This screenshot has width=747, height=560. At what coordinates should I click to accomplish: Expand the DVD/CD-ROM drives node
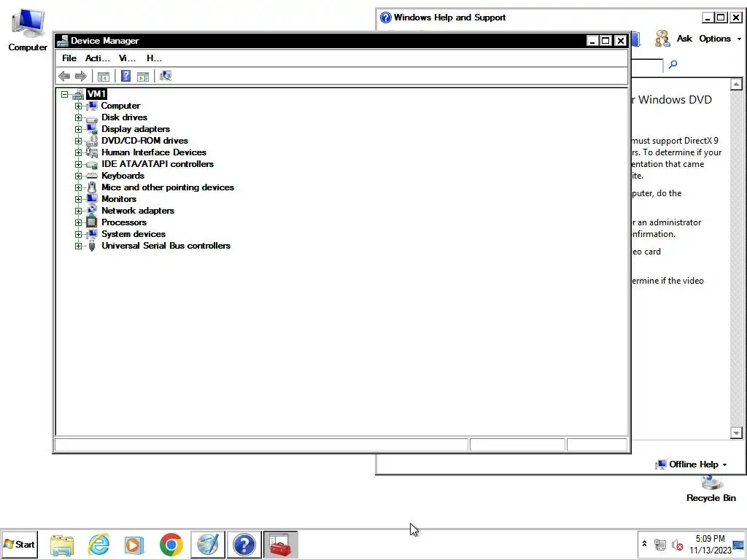78,141
